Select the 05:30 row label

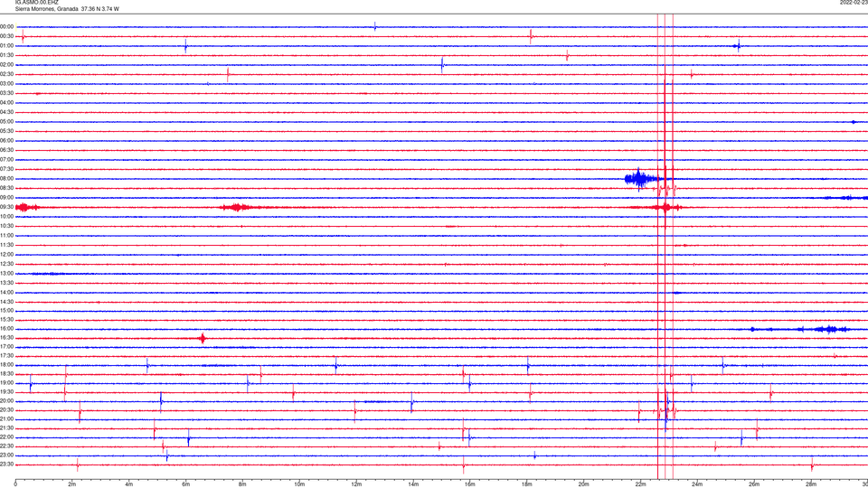point(6,131)
